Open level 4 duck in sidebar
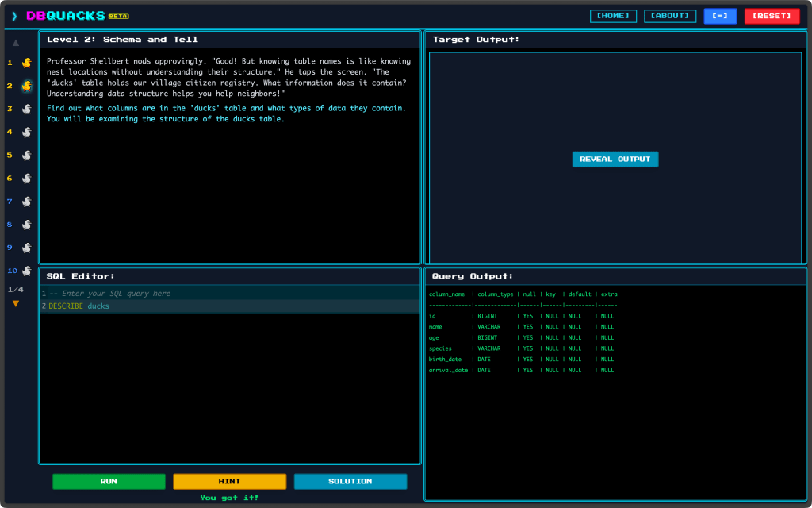The height and width of the screenshot is (508, 812). click(x=26, y=132)
